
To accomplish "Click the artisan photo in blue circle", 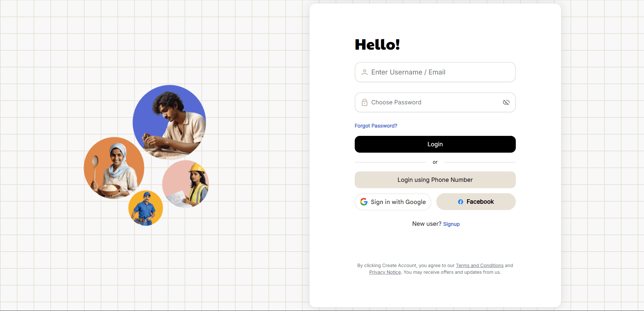I will point(169,122).
